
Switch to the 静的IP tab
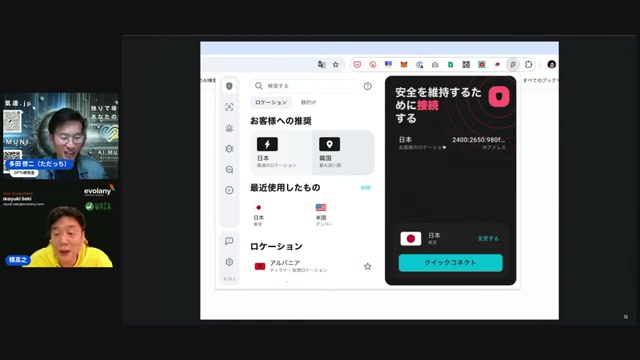(x=308, y=102)
